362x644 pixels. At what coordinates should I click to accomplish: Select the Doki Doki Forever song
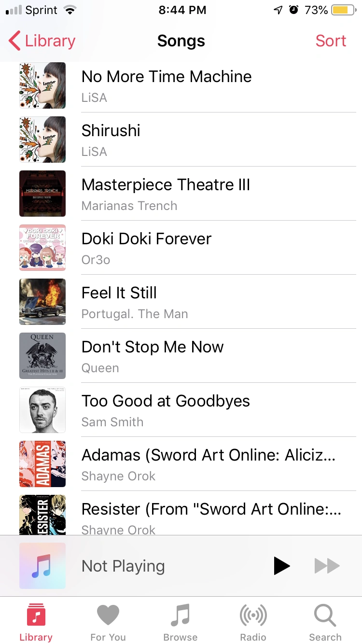click(146, 248)
